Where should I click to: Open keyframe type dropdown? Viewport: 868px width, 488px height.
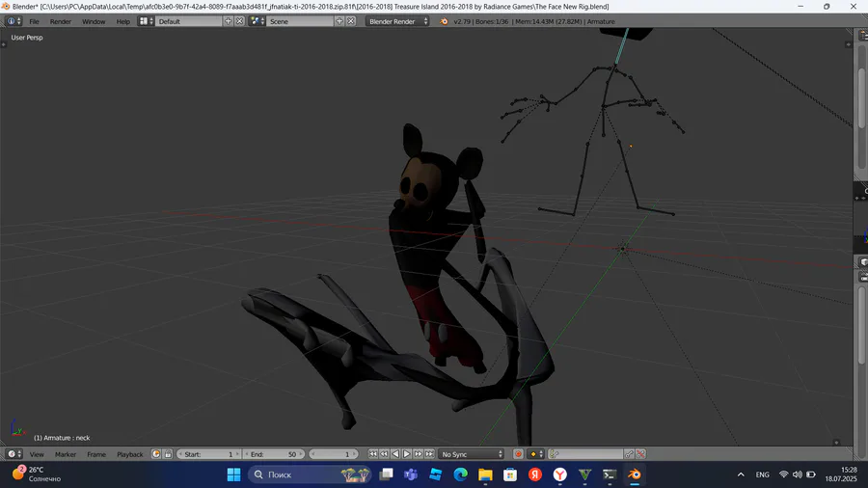tap(536, 453)
